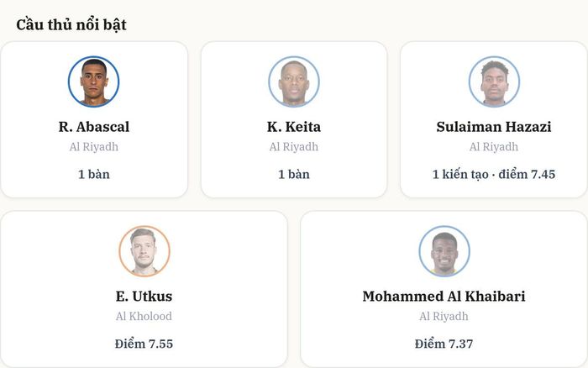The image size is (588, 368).
Task: Click Al Riyadh under R. Abascal
Action: [94, 147]
